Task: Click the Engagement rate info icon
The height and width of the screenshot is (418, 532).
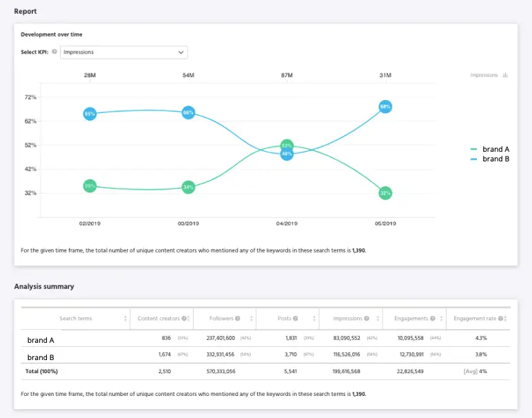Action: [x=500, y=318]
